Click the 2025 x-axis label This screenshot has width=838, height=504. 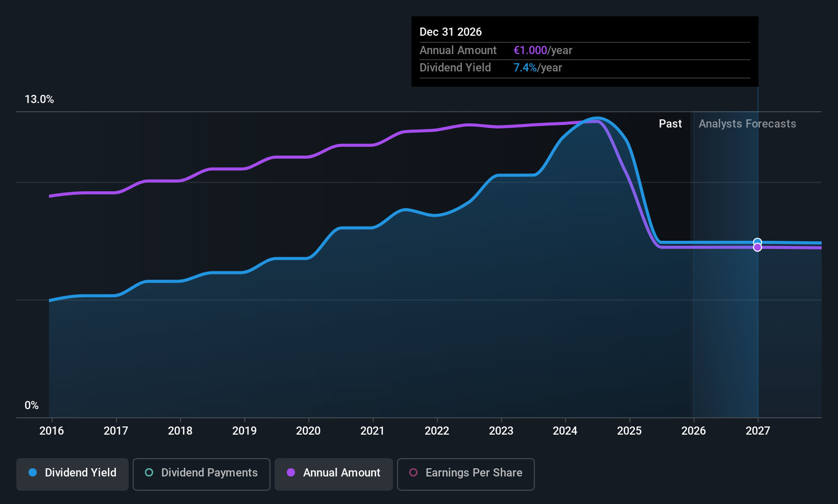click(629, 431)
